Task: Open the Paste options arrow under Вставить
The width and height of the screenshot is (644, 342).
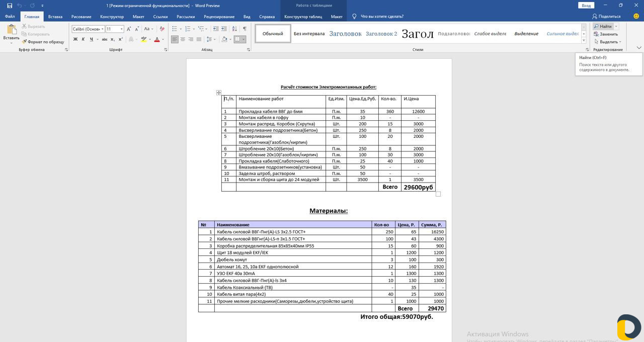Action: pos(11,42)
